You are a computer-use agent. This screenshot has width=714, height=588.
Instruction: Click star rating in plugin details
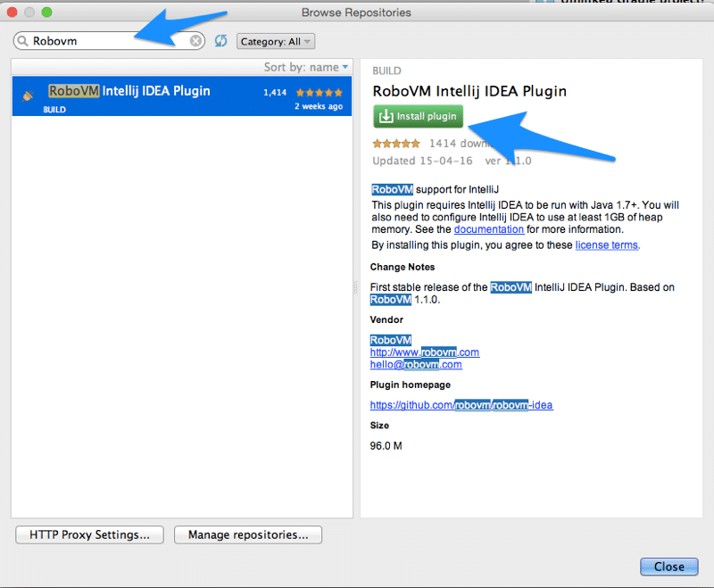tap(396, 144)
